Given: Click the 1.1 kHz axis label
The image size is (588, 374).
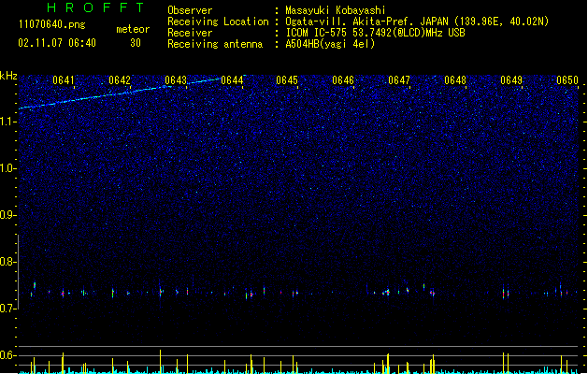Looking at the screenshot, I should (x=7, y=122).
